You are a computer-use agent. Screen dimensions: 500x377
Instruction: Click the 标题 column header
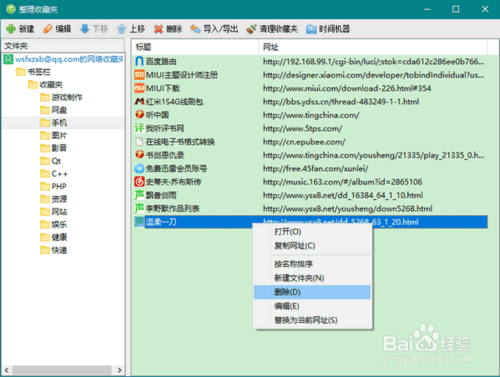[x=195, y=47]
